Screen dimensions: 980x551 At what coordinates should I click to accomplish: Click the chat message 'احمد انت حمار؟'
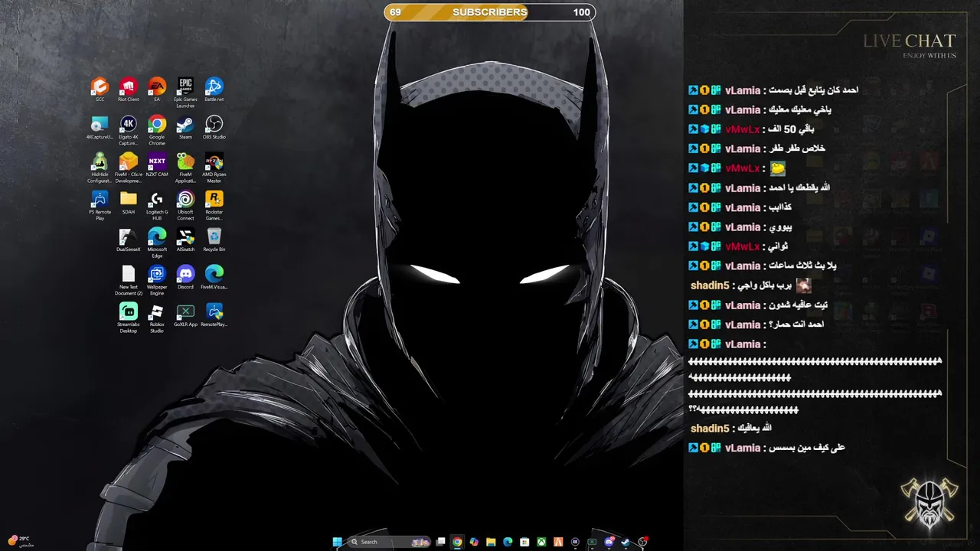point(797,324)
